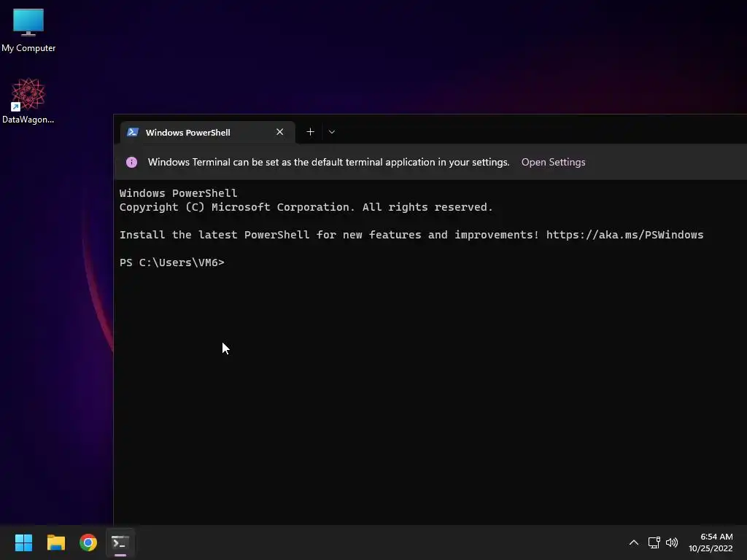This screenshot has width=747, height=560.
Task: Show hidden system tray icons
Action: [634, 542]
